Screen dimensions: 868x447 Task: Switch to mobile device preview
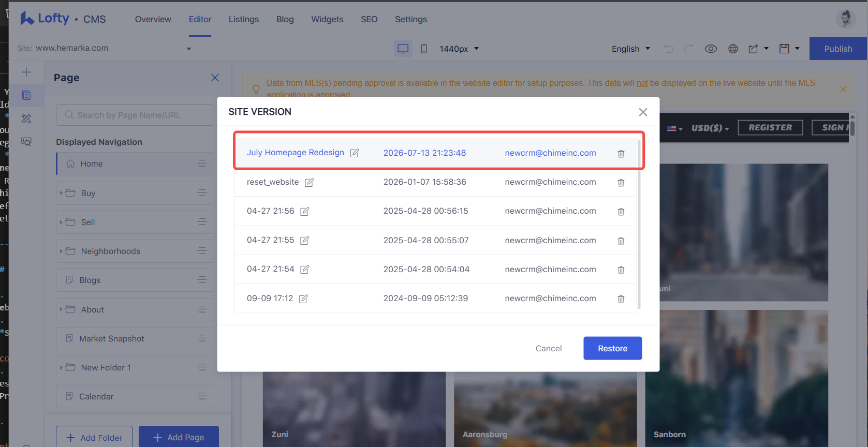(x=424, y=49)
